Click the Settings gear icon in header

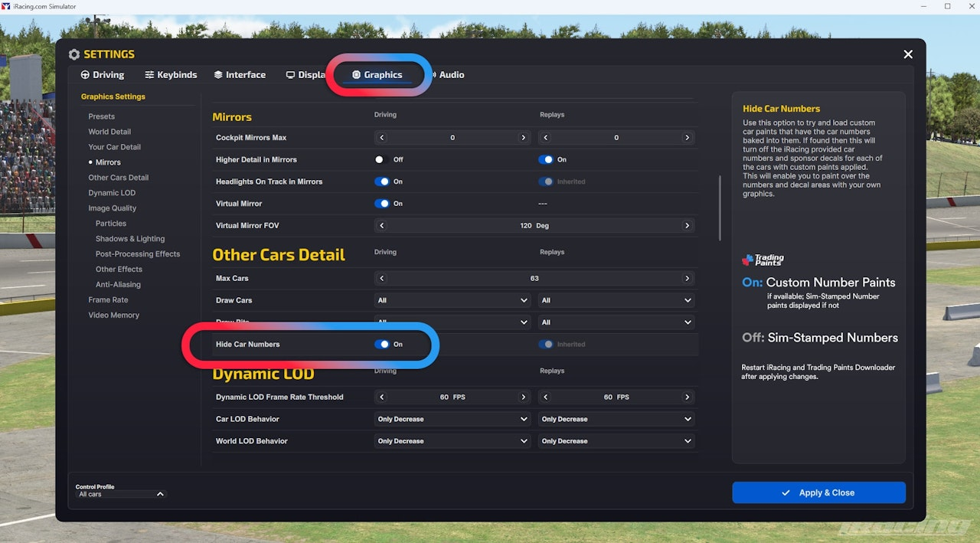pos(74,54)
